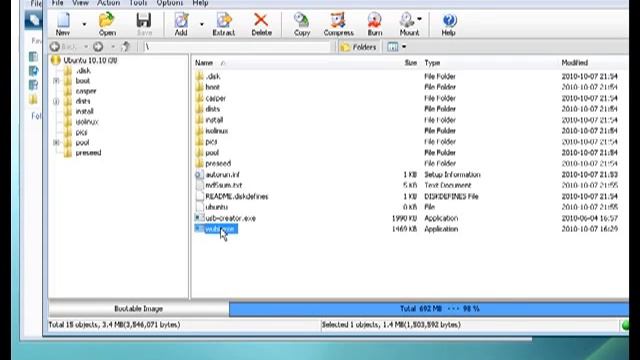Click the Burn toolbar icon
Image resolution: width=640 pixels, height=360 pixels.
click(x=374, y=24)
